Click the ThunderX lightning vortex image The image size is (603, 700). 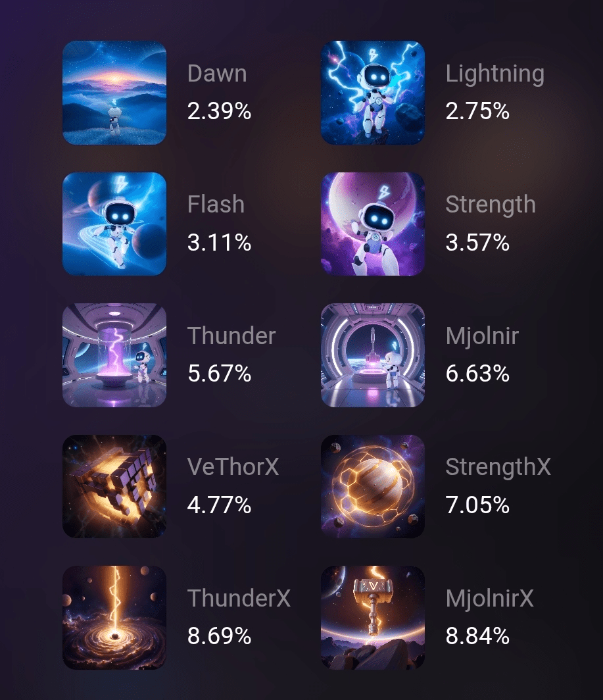pos(114,617)
